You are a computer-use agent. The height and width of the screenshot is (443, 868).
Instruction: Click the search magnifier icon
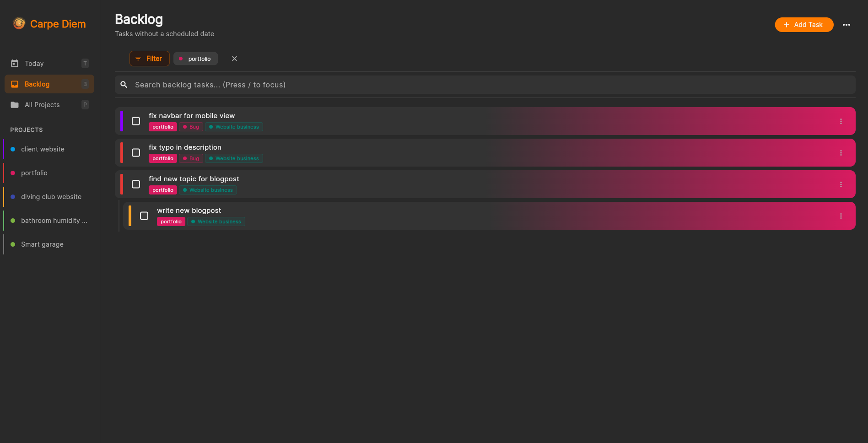pos(124,85)
